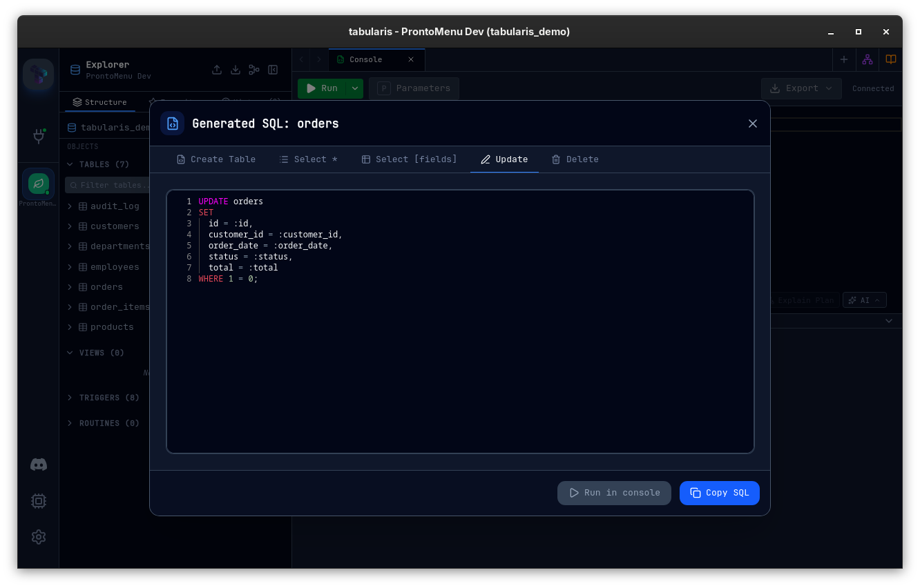Expand the order_items table node
The width and height of the screenshot is (920, 588).
click(x=70, y=307)
